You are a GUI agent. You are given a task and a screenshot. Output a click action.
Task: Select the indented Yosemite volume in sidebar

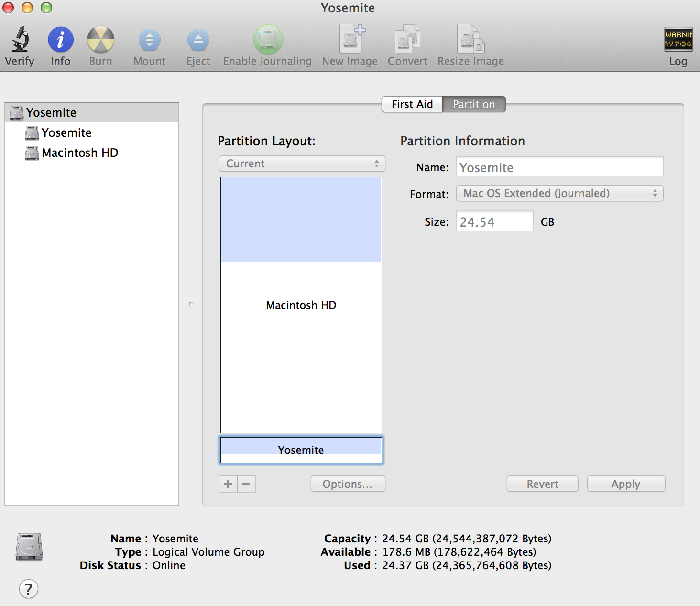[x=92, y=133]
